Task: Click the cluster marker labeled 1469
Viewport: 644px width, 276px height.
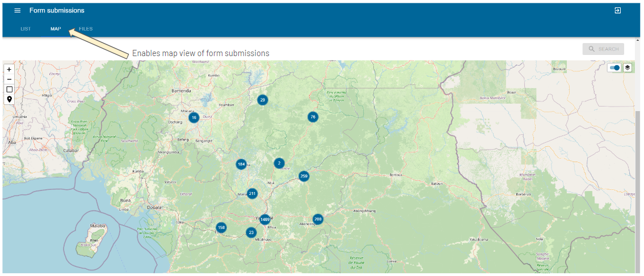Action: click(265, 220)
